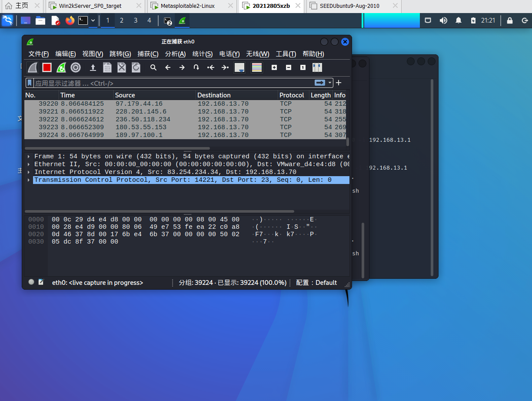Add a display filter button (plus)
The height and width of the screenshot is (401, 532).
pyautogui.click(x=339, y=83)
